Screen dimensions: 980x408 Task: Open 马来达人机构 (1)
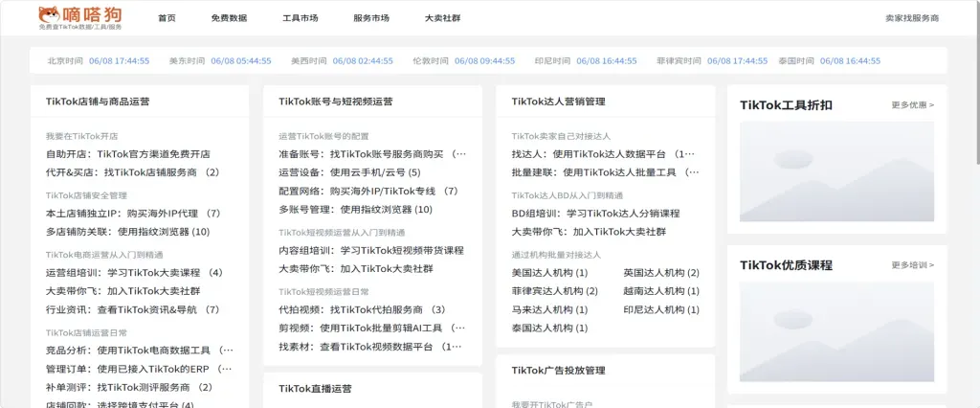pos(550,309)
